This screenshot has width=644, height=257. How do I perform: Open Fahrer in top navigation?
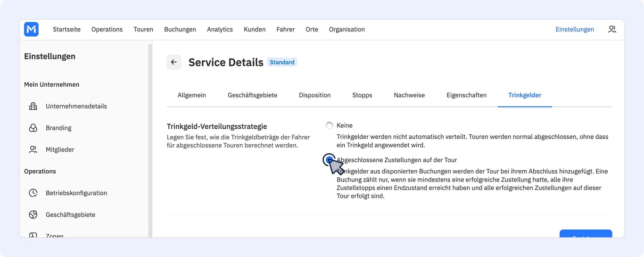(x=286, y=29)
